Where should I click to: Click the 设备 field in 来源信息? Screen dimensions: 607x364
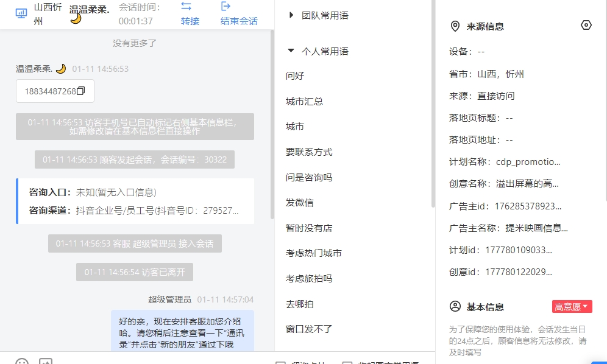click(x=467, y=52)
